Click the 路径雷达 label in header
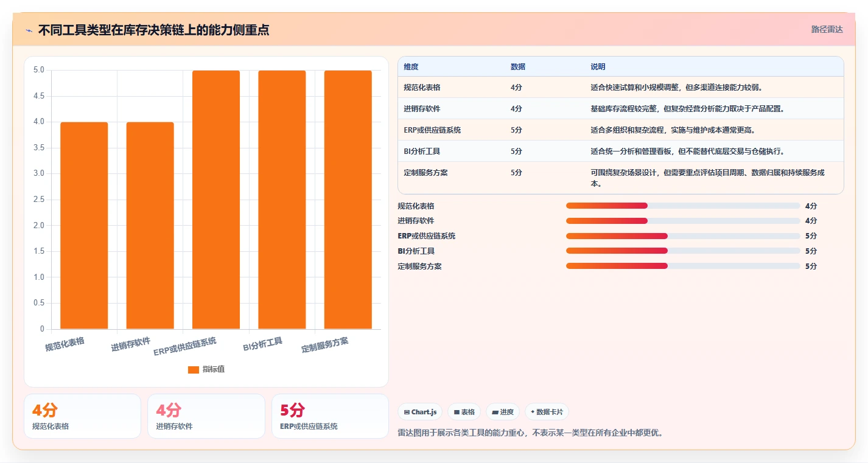The width and height of the screenshot is (868, 463). [x=827, y=29]
